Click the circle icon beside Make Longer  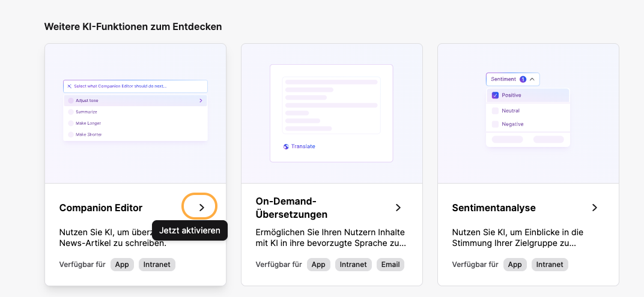point(71,123)
